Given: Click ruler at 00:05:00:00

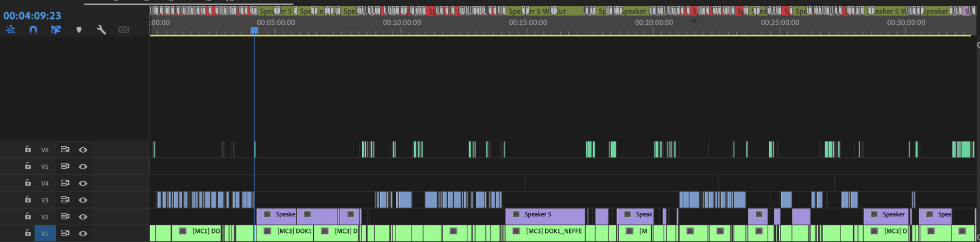Looking at the screenshot, I should pos(276,22).
